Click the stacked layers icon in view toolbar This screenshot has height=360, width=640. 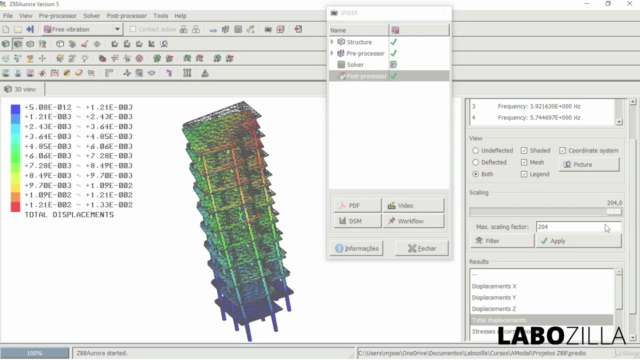click(x=72, y=44)
